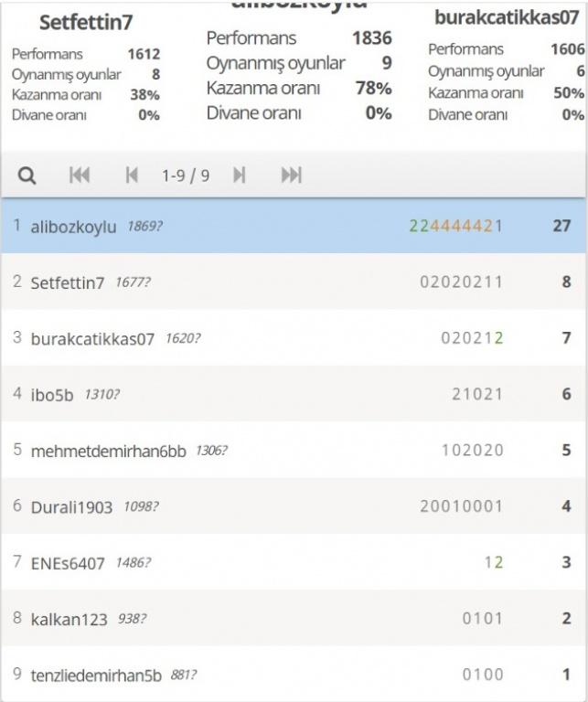Select Durali1903 in the ranking table
Viewport: 588px width, 702px height.
(x=71, y=507)
